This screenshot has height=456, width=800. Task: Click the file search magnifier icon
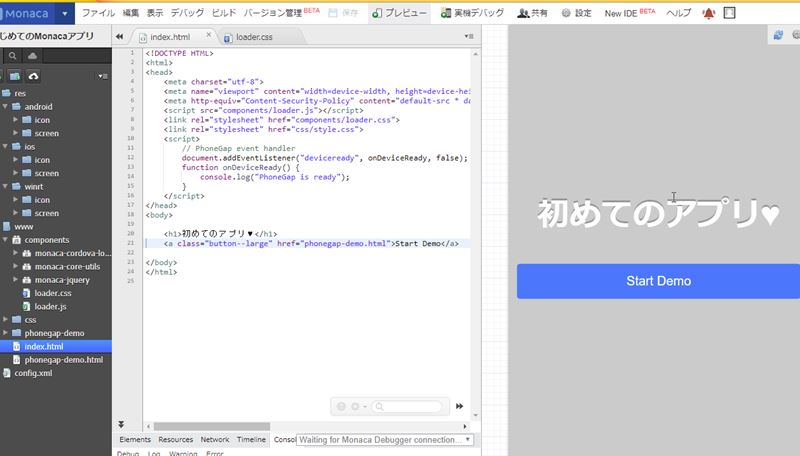point(13,56)
